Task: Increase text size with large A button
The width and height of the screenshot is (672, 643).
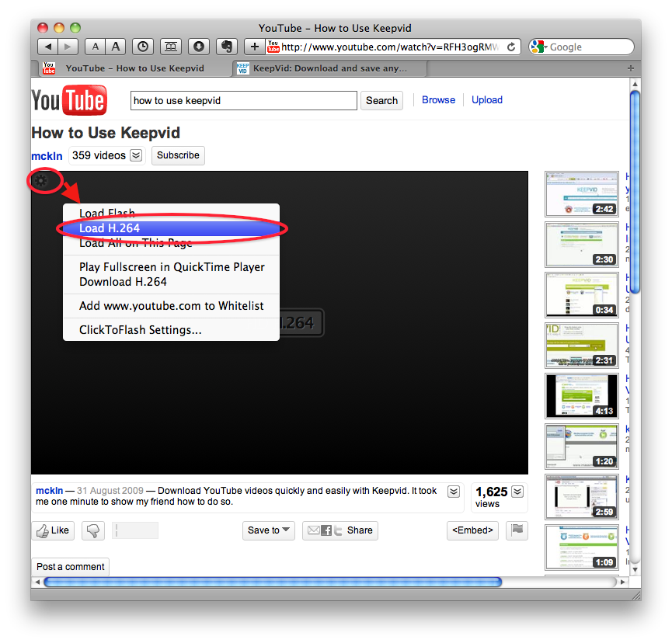Action: pos(115,47)
